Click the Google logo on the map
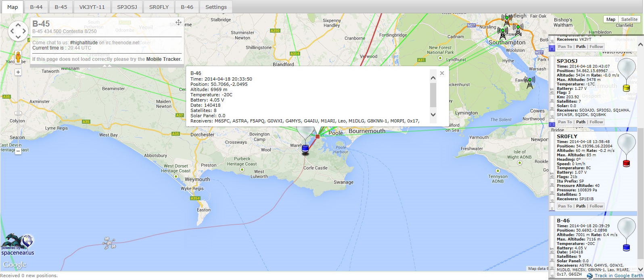This screenshot has height=280, width=644. [x=15, y=265]
